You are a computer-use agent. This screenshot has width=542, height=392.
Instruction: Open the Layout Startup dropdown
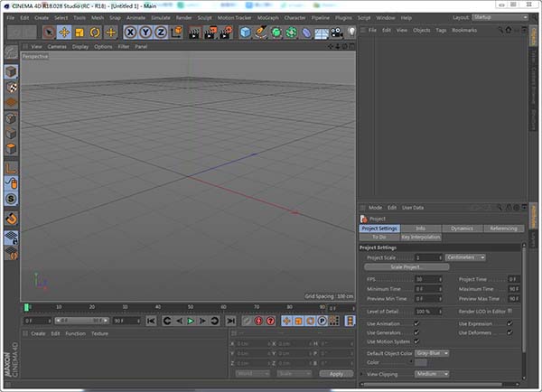500,17
